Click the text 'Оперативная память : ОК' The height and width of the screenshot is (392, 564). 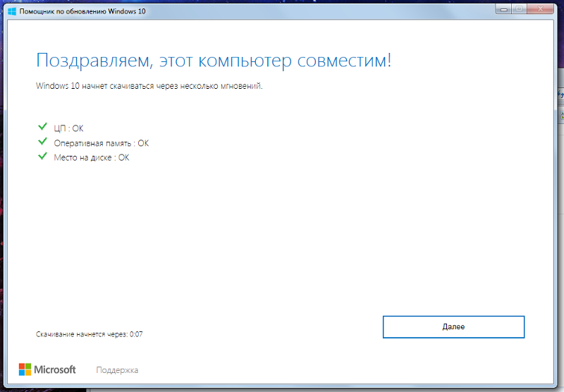pos(101,143)
